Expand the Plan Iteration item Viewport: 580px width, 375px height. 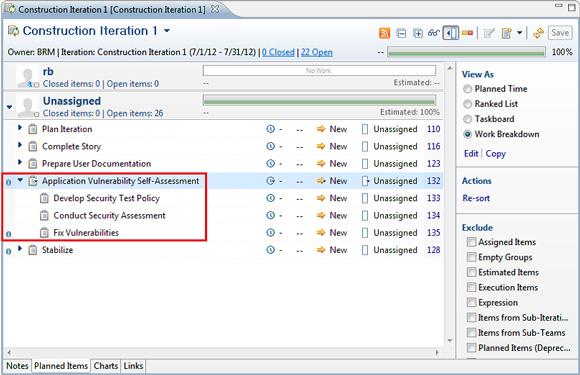click(20, 128)
